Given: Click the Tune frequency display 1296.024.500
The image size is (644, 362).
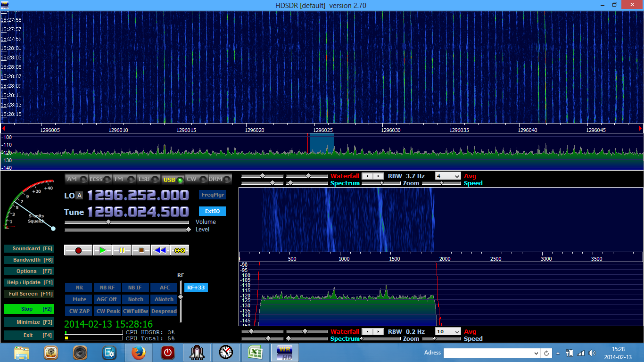Looking at the screenshot, I should coord(138,212).
